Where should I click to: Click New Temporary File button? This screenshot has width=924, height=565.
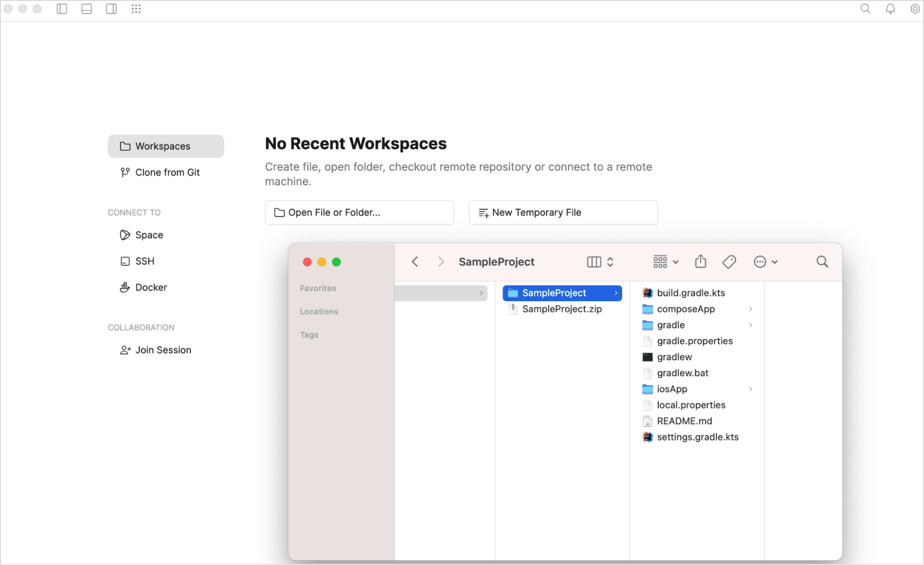coord(563,213)
